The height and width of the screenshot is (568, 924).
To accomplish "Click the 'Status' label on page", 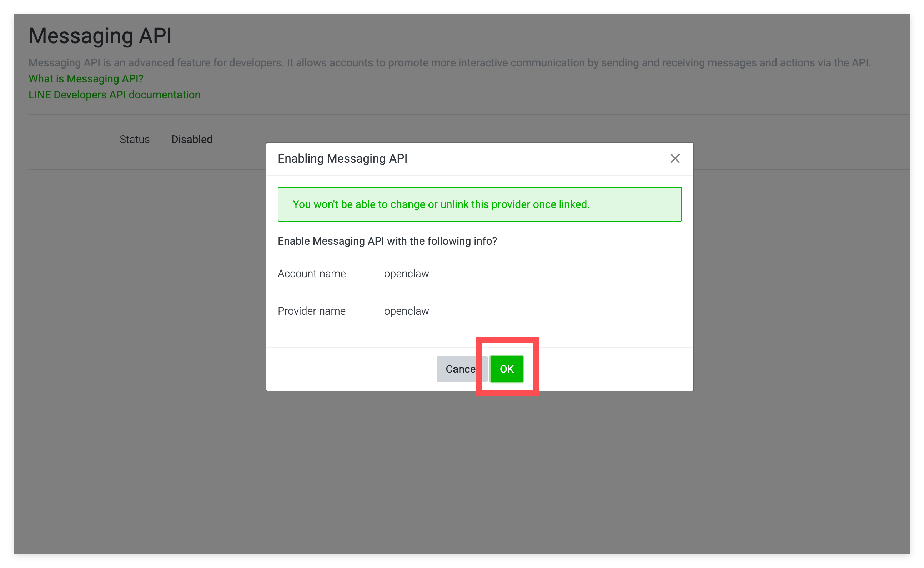I will point(135,140).
